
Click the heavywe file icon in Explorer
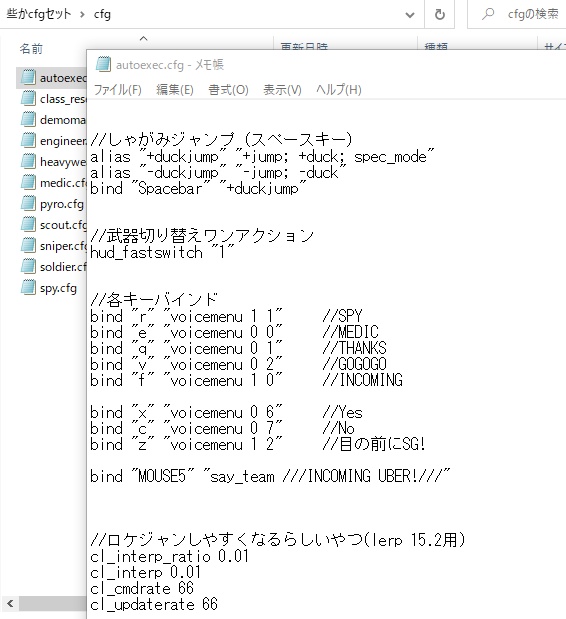(x=28, y=161)
